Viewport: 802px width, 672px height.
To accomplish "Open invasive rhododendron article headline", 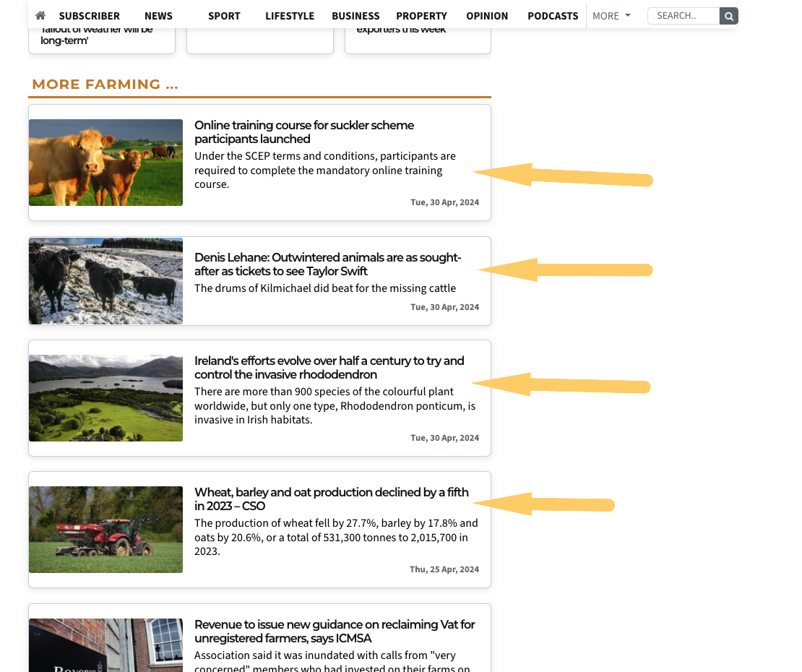I will [x=329, y=368].
